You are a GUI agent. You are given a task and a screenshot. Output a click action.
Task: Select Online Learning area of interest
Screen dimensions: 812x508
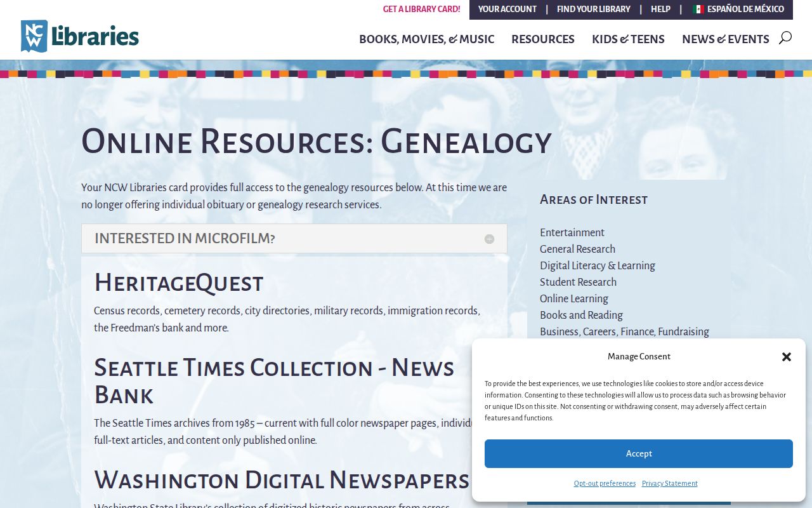pos(574,298)
